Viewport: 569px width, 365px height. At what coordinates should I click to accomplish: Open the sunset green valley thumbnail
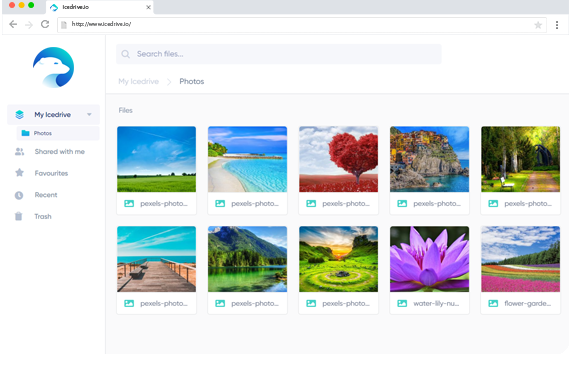[339, 259]
